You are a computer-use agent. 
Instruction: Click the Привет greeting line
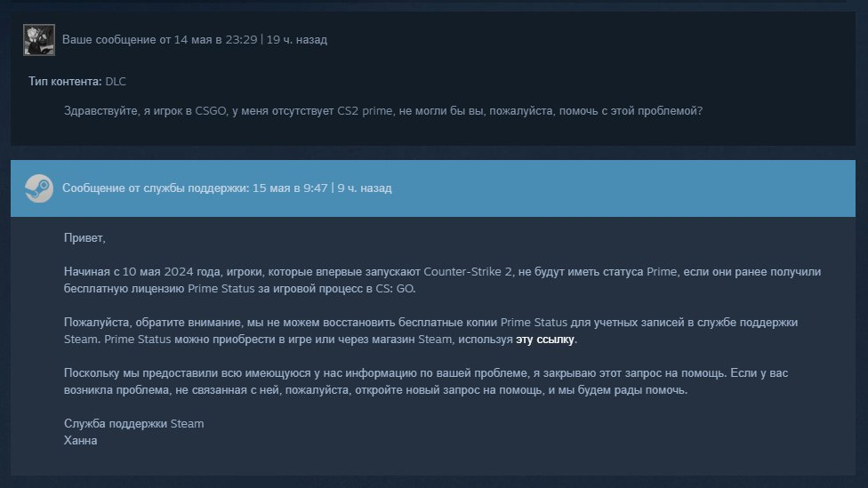(x=84, y=238)
